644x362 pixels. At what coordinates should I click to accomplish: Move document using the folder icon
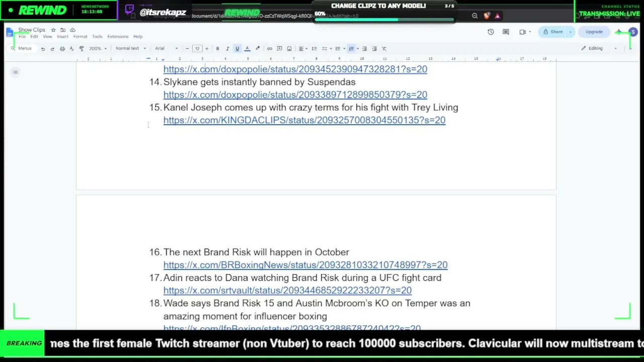click(x=63, y=30)
